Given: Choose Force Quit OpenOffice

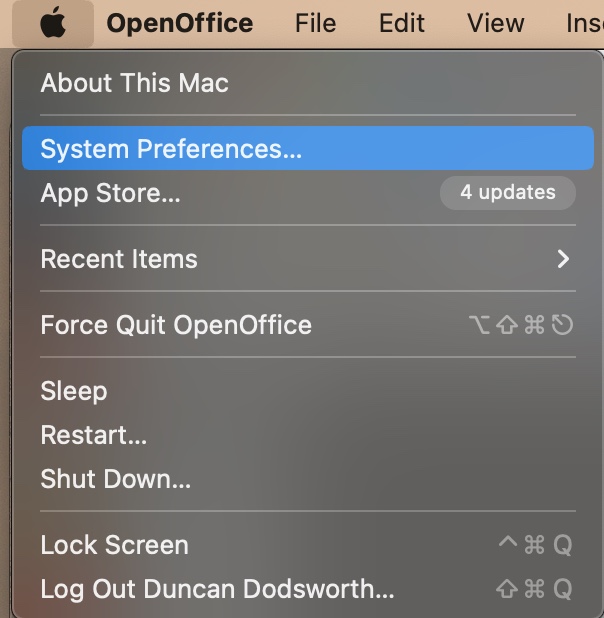Looking at the screenshot, I should (x=176, y=325).
